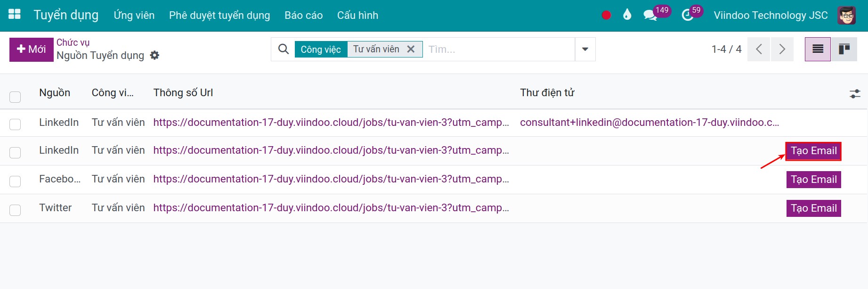Click the water droplet icon
Screen dimensions: 868x289
coord(627,15)
